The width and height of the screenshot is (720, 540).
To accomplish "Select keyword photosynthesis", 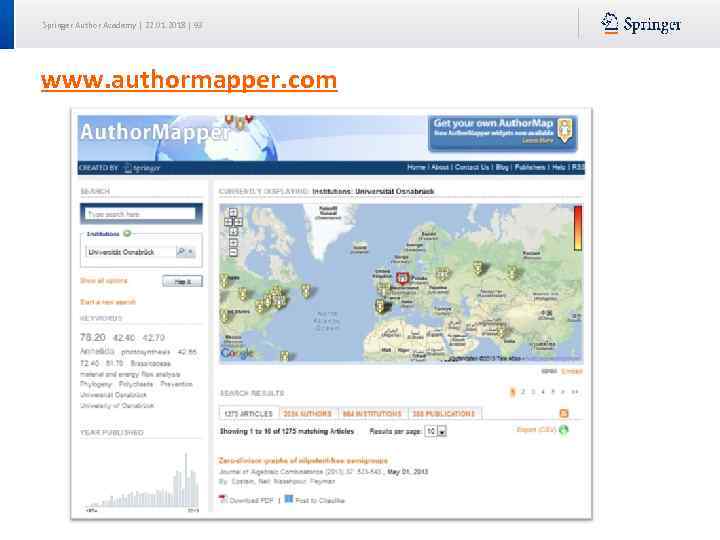I will click(146, 352).
